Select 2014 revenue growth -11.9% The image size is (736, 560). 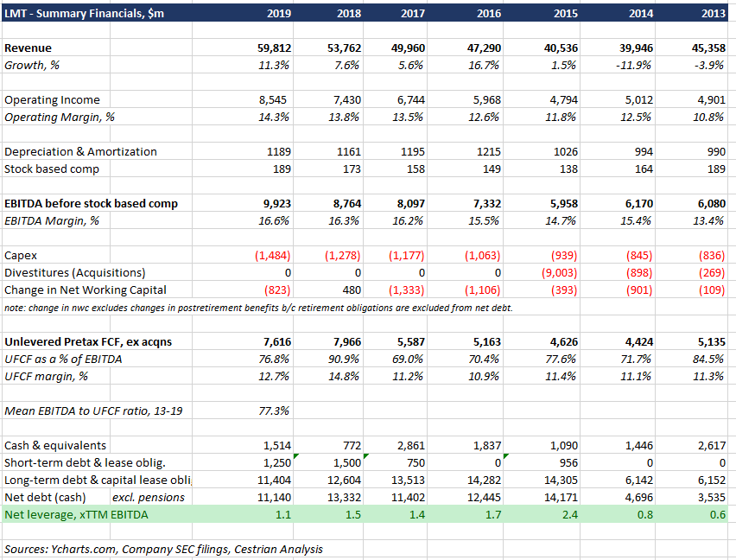pos(633,66)
